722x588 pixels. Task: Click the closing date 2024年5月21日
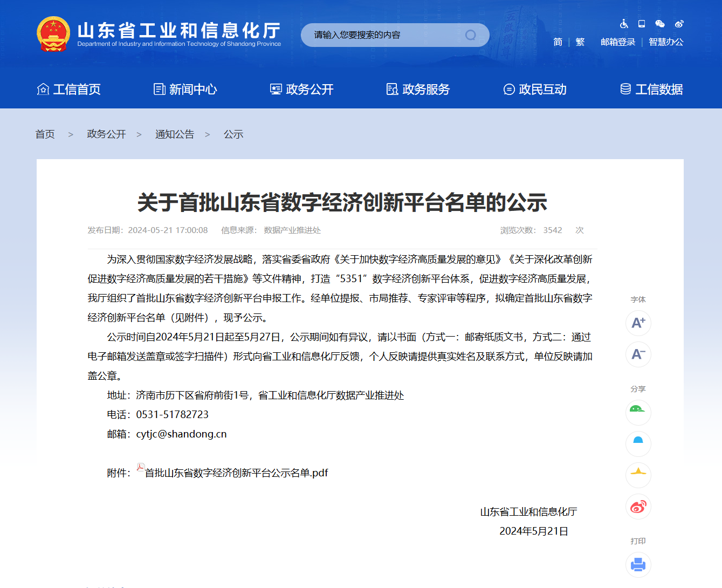coord(534,531)
